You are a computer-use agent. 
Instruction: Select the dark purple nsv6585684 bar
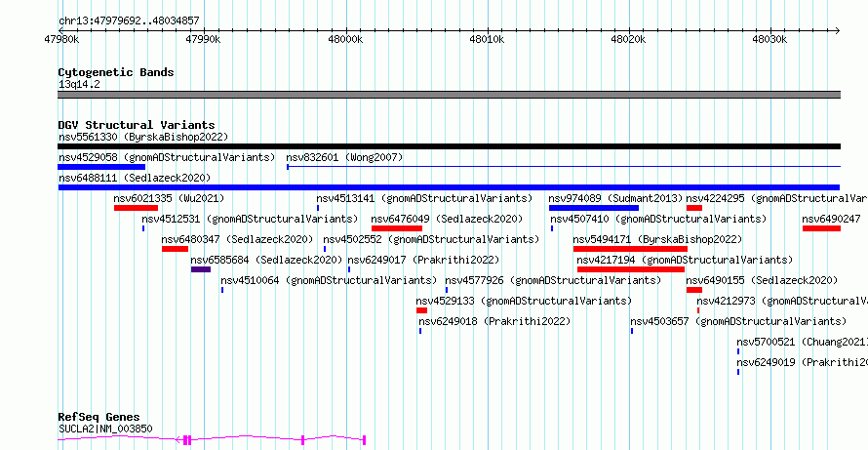pos(201,269)
